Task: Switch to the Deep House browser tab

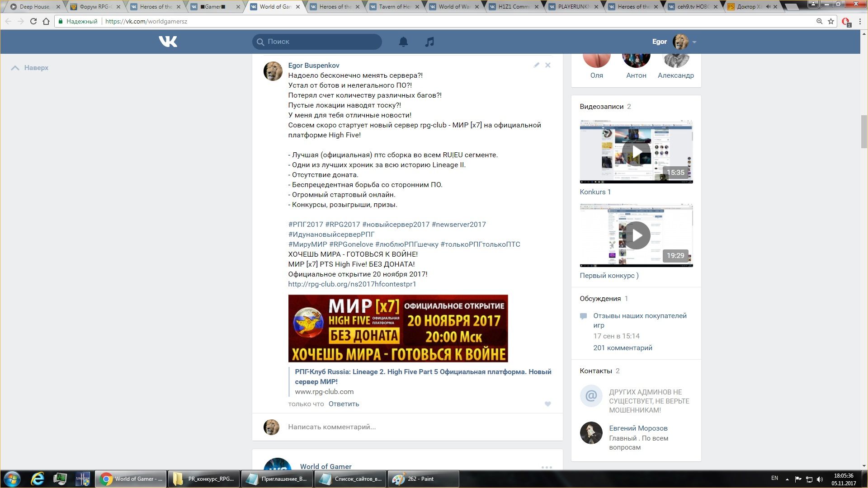Action: [x=34, y=7]
